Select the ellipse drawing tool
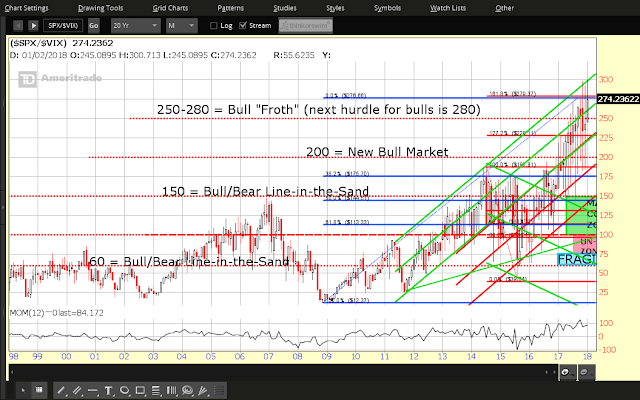The width and height of the screenshot is (640, 400). click(x=124, y=391)
